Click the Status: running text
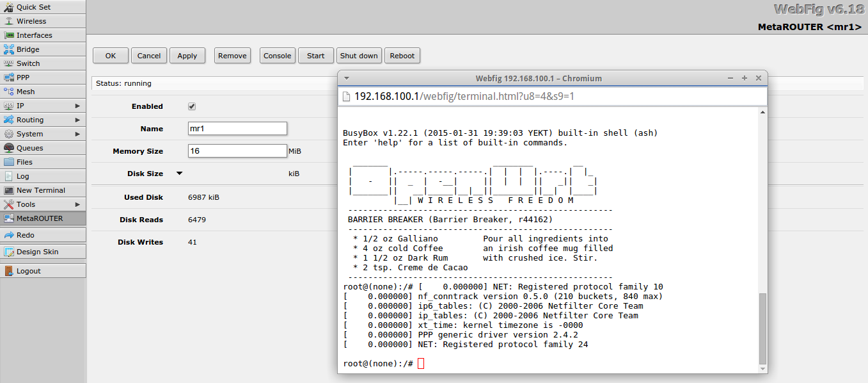Screen dimensions: 868x383 (x=123, y=83)
